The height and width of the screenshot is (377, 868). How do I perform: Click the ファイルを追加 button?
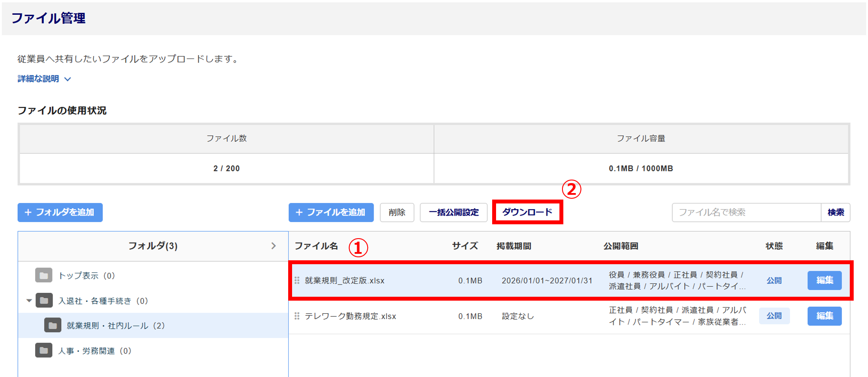(331, 213)
